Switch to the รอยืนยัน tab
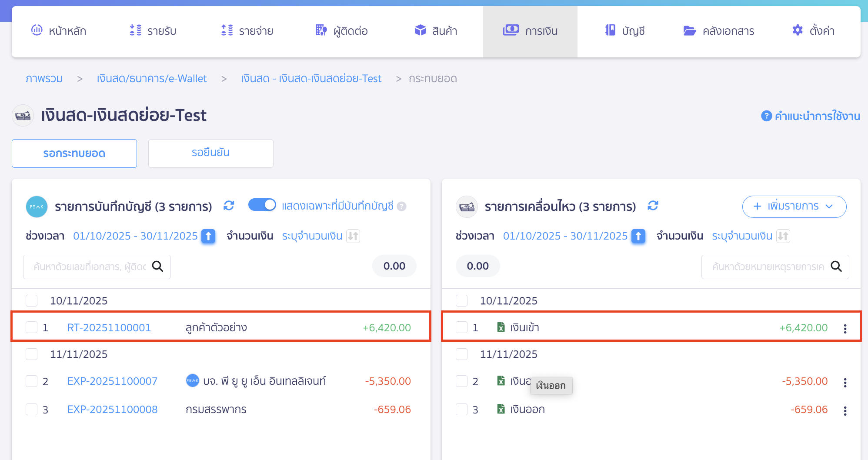This screenshot has width=868, height=460. tap(210, 153)
